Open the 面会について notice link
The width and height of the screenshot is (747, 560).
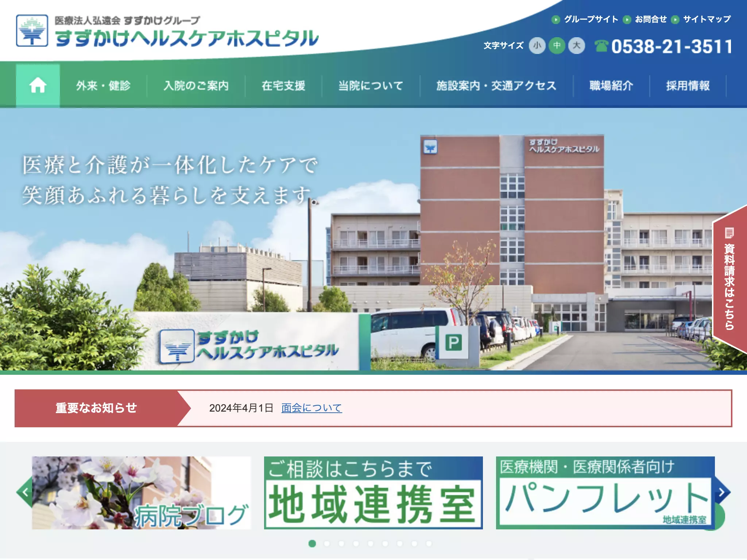tap(311, 408)
